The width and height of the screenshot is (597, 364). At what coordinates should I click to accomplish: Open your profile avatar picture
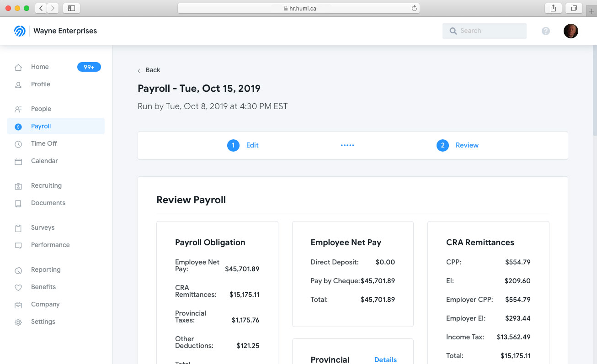[570, 31]
